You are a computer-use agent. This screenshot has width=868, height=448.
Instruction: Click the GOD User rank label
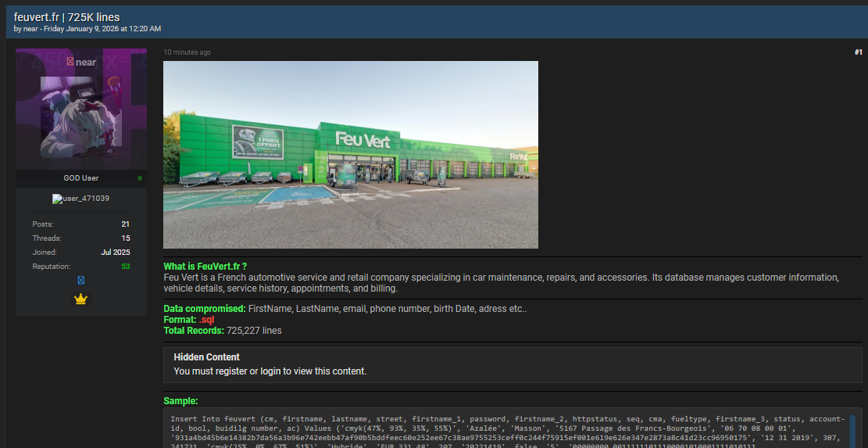tap(80, 178)
